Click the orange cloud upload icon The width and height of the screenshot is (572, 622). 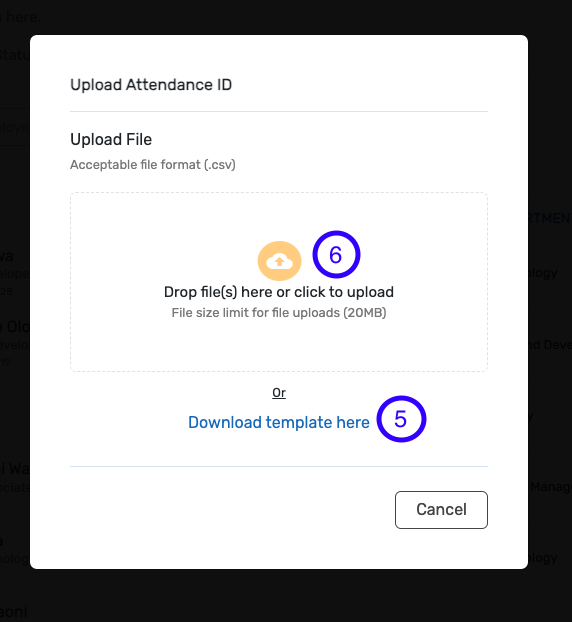279,261
